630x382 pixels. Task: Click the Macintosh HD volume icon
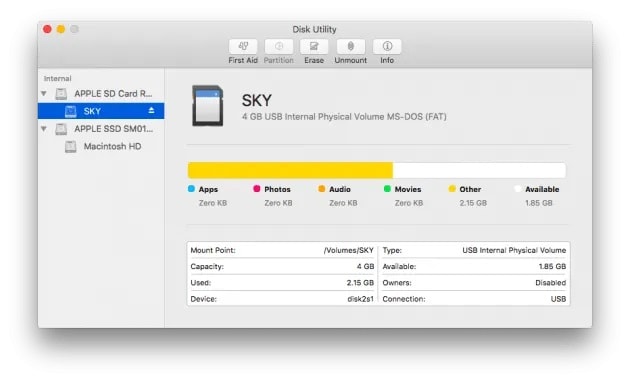coord(71,147)
